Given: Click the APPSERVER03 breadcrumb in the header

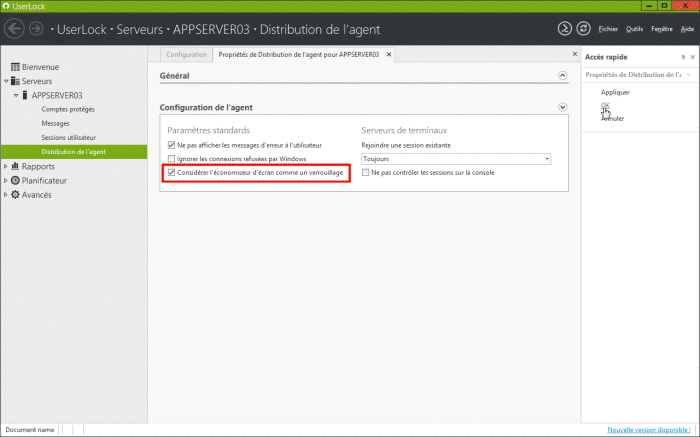Looking at the screenshot, I should click(x=211, y=29).
